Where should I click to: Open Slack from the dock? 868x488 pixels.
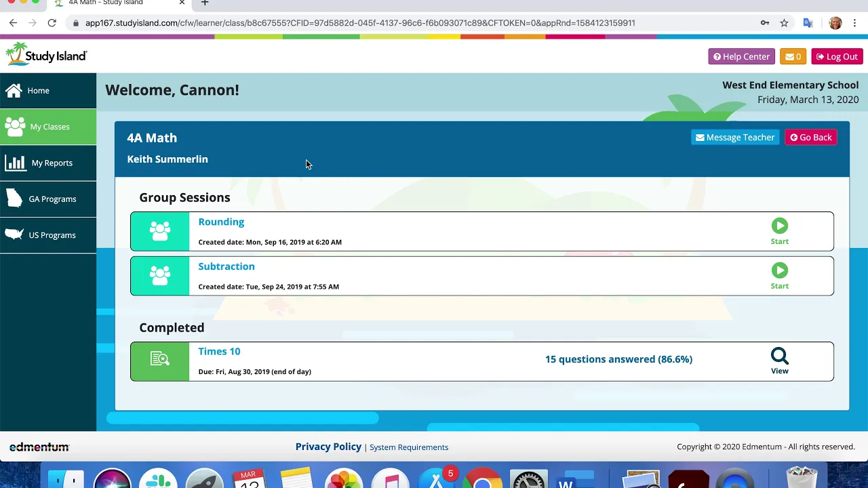coord(158,479)
